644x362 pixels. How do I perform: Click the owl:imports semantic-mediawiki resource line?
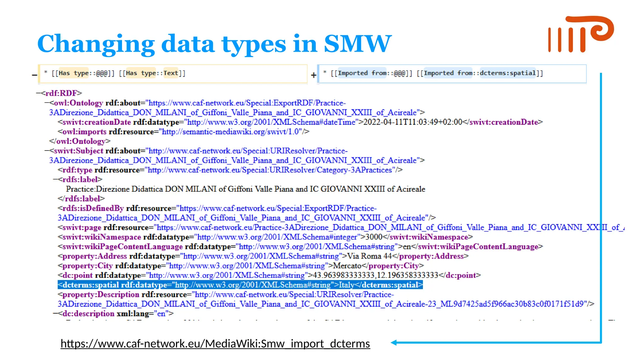click(x=184, y=132)
